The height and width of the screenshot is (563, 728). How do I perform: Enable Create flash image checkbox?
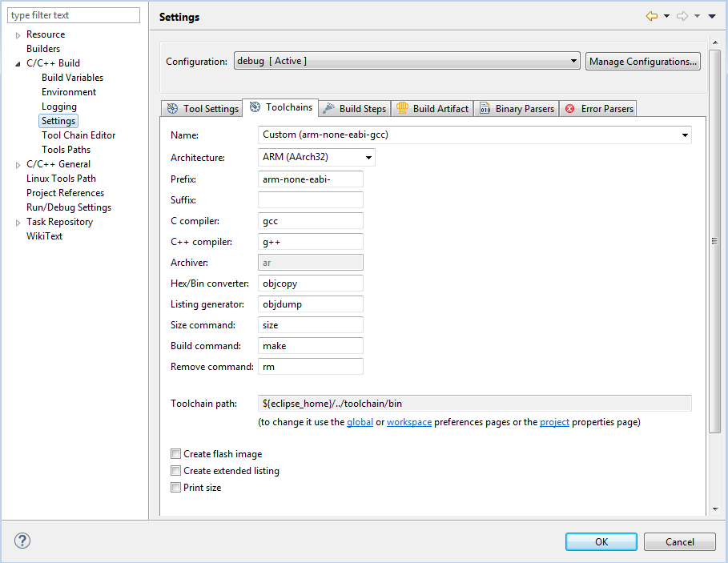pyautogui.click(x=176, y=454)
